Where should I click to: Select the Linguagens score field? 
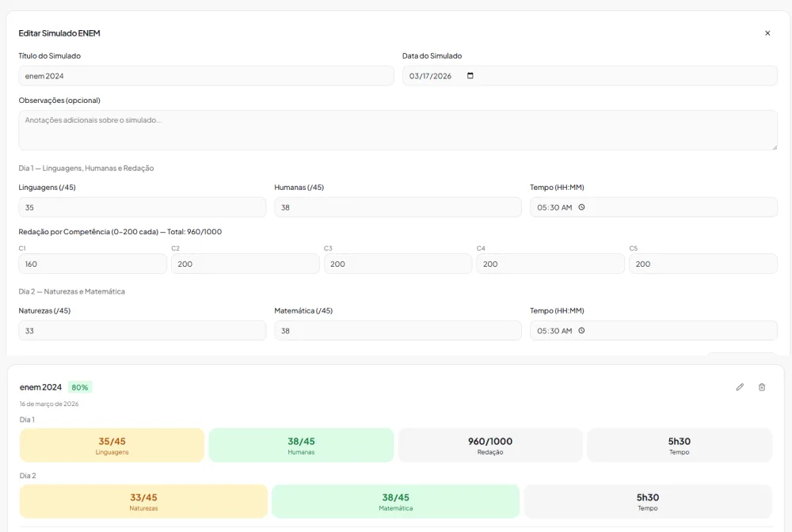[x=143, y=207]
